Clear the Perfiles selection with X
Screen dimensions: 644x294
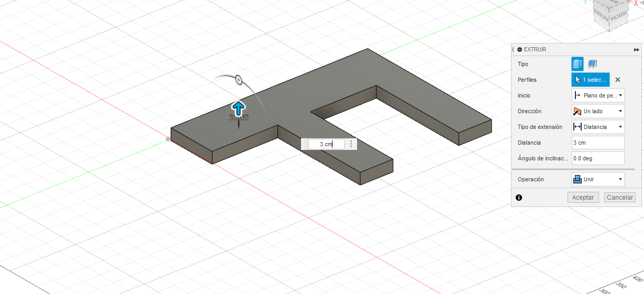(x=618, y=80)
